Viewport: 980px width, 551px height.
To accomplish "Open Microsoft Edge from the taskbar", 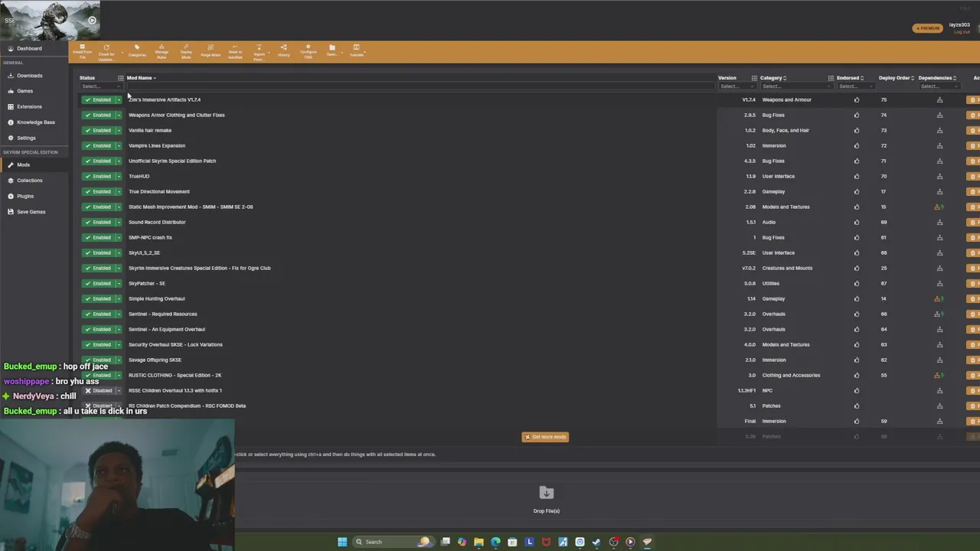I will (x=495, y=542).
